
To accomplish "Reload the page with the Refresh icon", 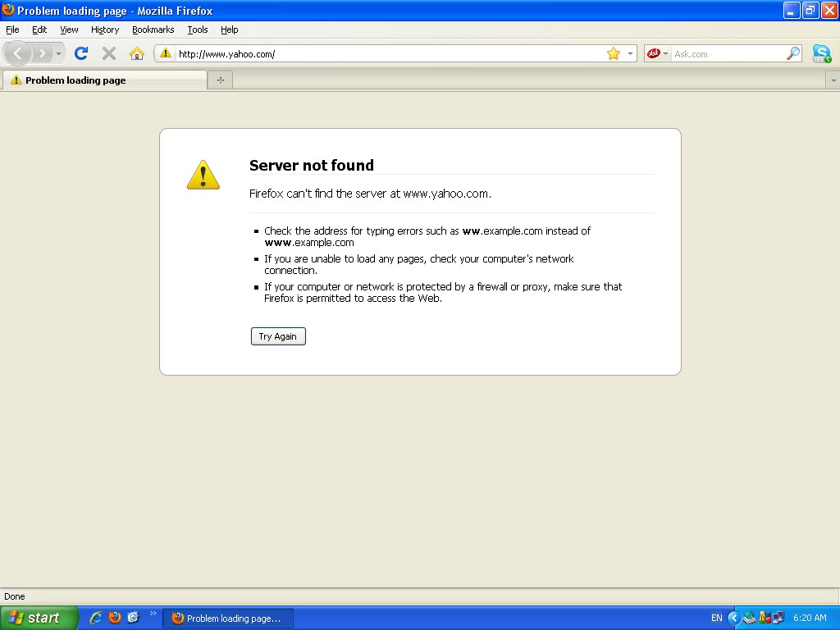I will pyautogui.click(x=81, y=53).
